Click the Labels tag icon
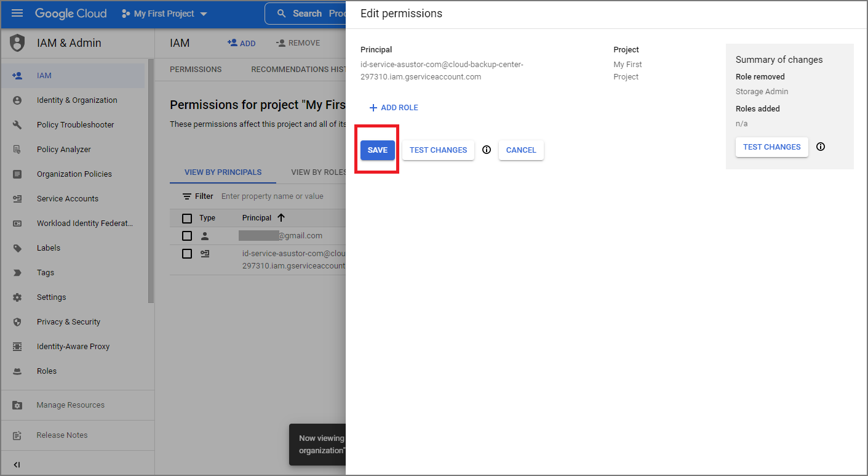The height and width of the screenshot is (476, 868). click(x=17, y=248)
